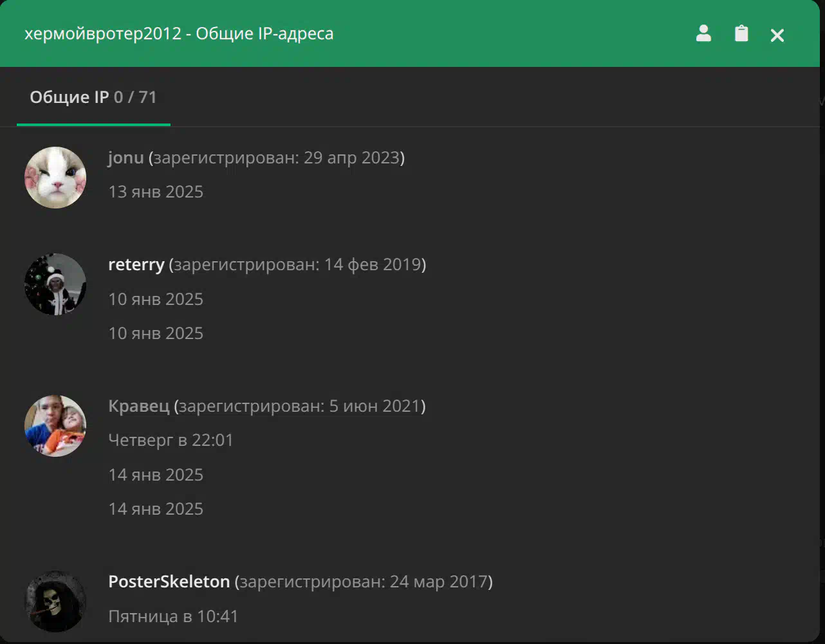Click the dialog title хермойвротер2012 - Общие IP-адреса
This screenshot has width=825, height=644.
179,33
